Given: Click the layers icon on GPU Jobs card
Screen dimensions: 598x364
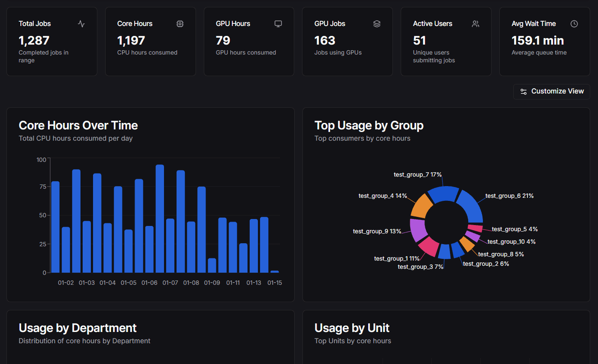Looking at the screenshot, I should 376,24.
